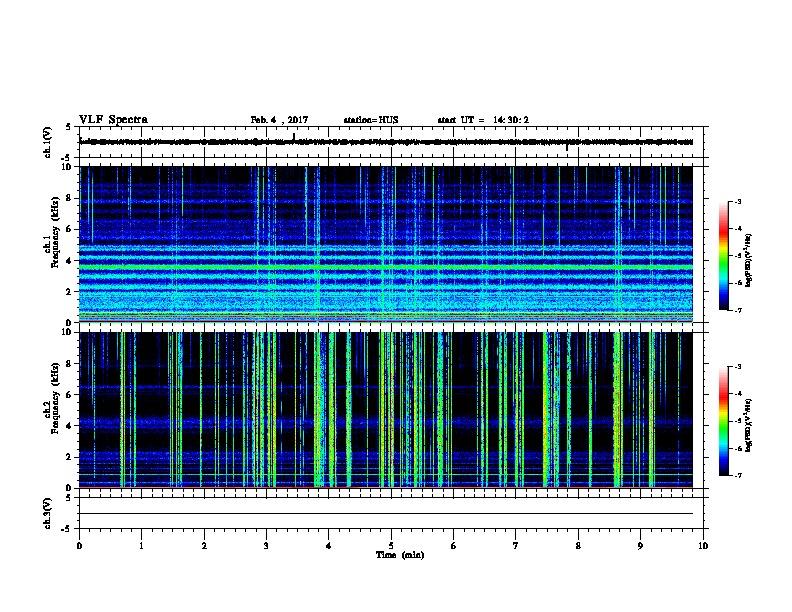Click the time axis tick label "8"

pyautogui.click(x=578, y=546)
